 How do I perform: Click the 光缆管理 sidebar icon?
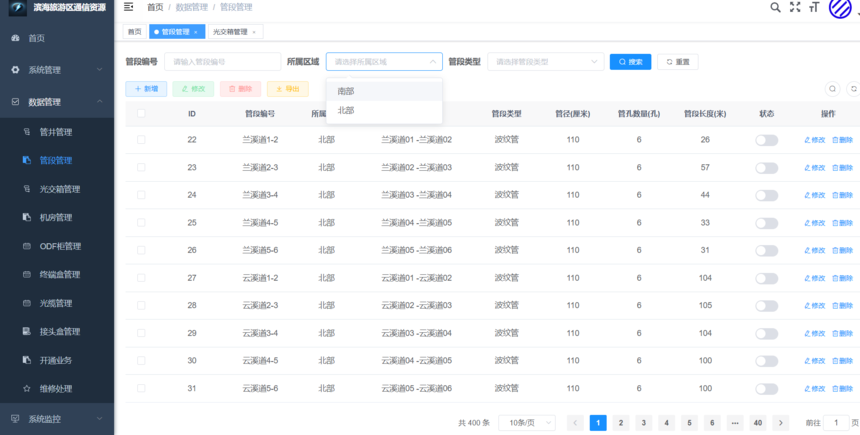[x=26, y=303]
